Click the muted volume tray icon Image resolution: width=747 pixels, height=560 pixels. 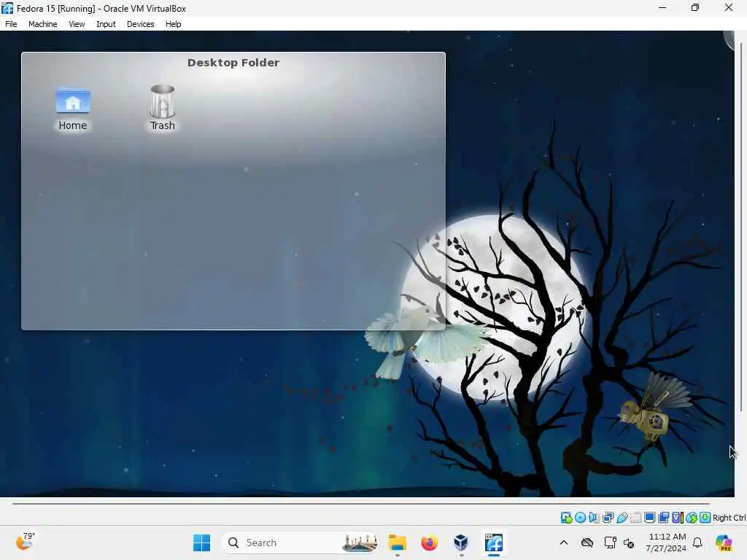point(628,542)
